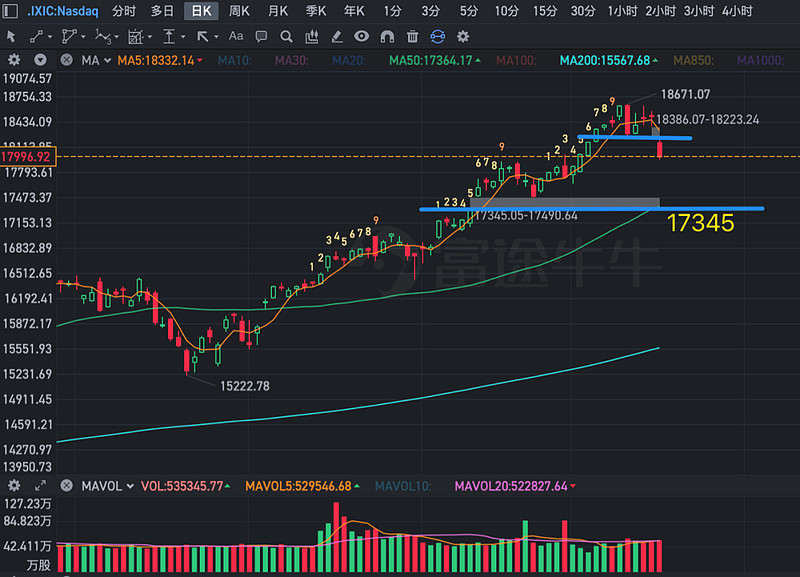The height and width of the screenshot is (577, 800).
Task: Open the MA indicator type dropdown
Action: 108,61
